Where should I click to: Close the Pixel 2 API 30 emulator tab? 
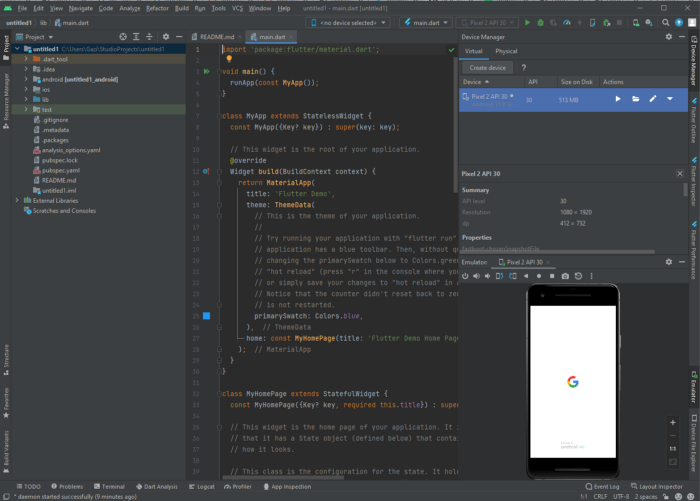pos(548,262)
